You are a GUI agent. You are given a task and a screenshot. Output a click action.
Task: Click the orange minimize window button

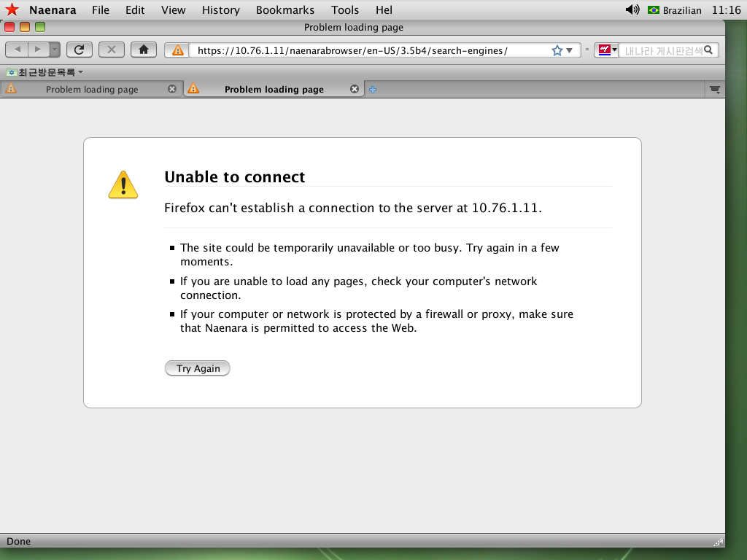24,27
